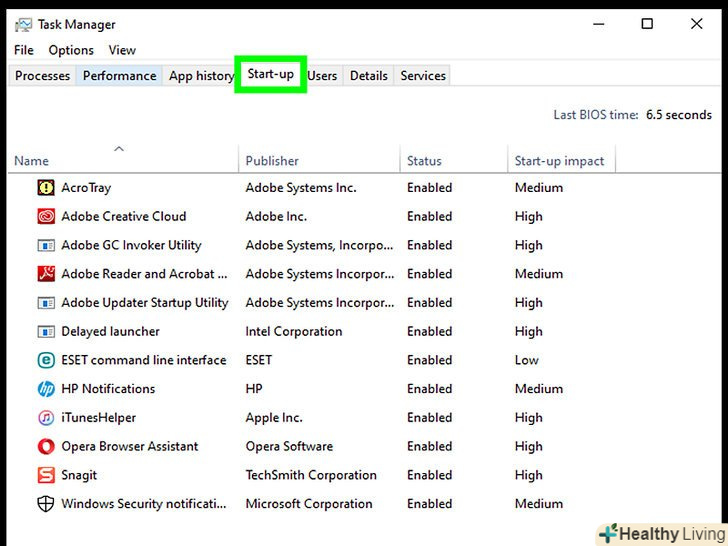Select the iTunesHelper name
The height and width of the screenshot is (546, 728).
[98, 418]
